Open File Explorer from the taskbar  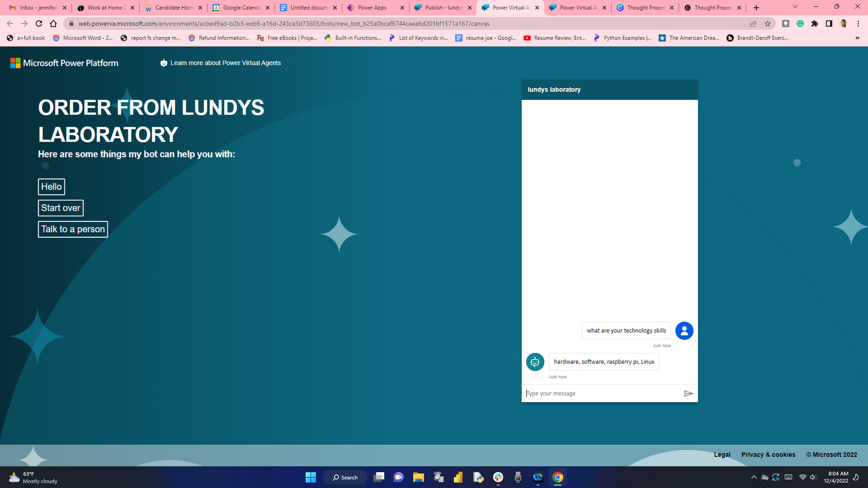(418, 477)
